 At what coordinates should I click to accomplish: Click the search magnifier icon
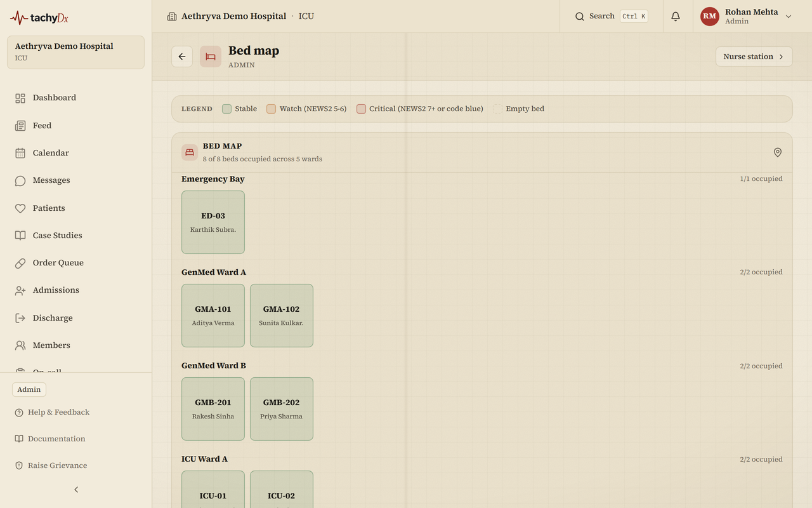(x=580, y=17)
